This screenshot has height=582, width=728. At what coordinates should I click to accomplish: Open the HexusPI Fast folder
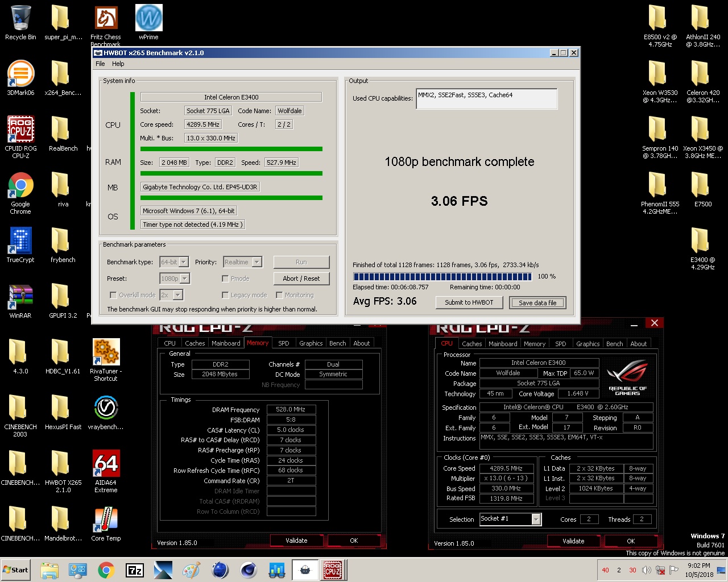[63, 412]
